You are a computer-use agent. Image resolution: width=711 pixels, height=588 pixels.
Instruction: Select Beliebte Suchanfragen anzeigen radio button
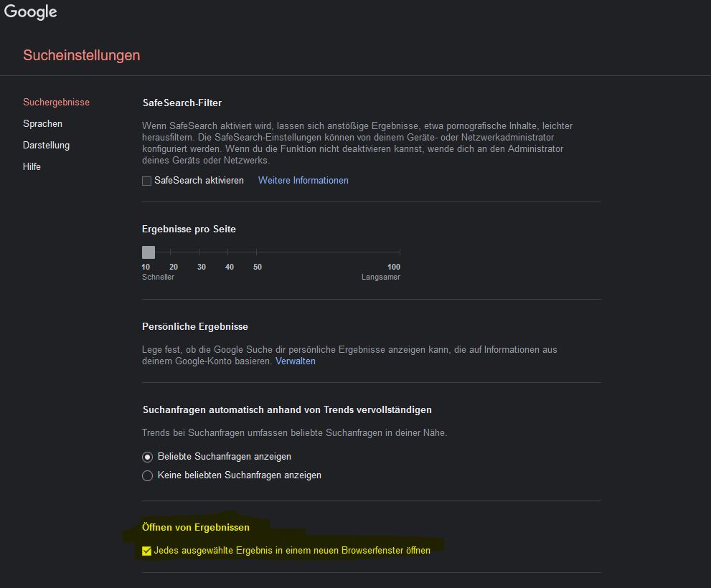point(147,457)
